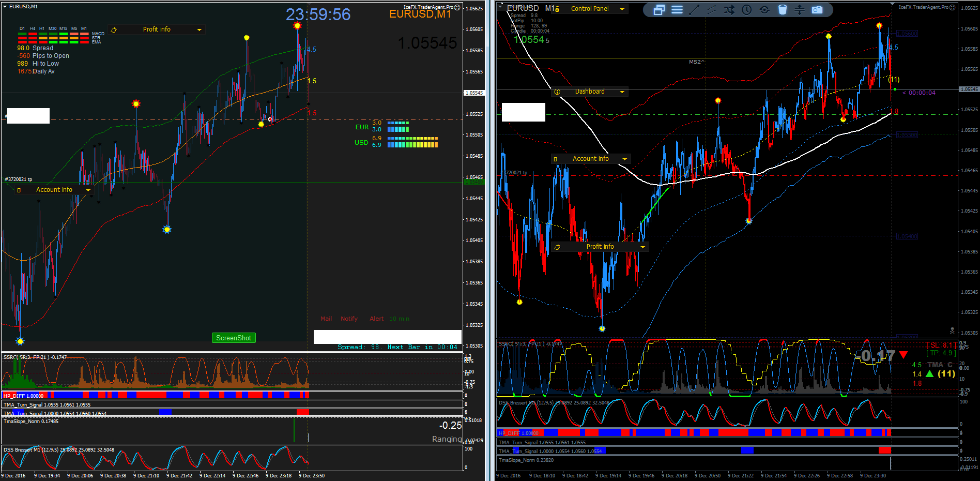Open the hamburger menu icon in right chart toolbar
This screenshot has height=481, width=980.
pos(677,10)
